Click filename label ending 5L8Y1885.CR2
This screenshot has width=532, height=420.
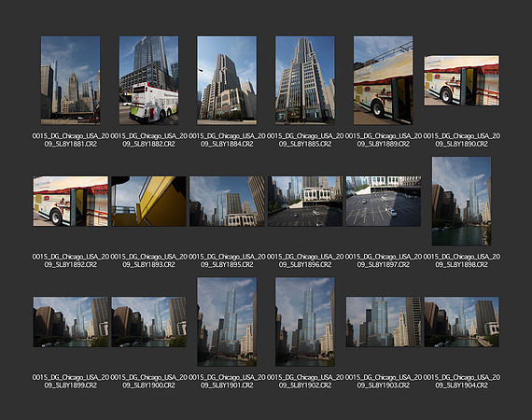click(x=305, y=140)
